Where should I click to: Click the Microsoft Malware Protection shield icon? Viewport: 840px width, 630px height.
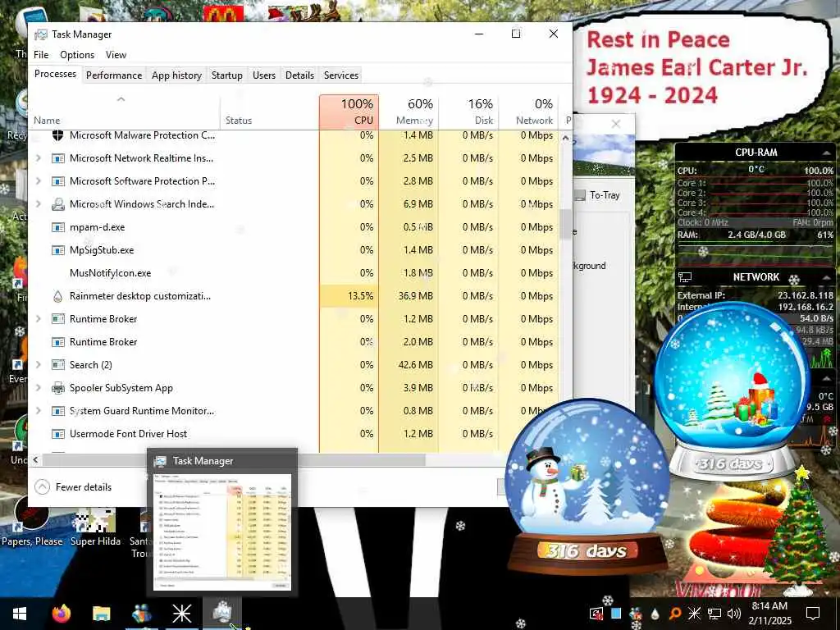(58, 135)
